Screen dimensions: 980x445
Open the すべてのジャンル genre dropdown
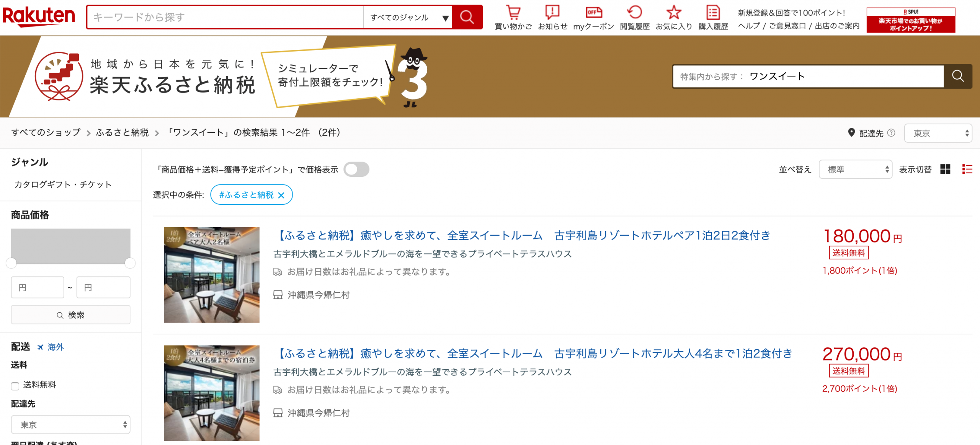(x=407, y=17)
